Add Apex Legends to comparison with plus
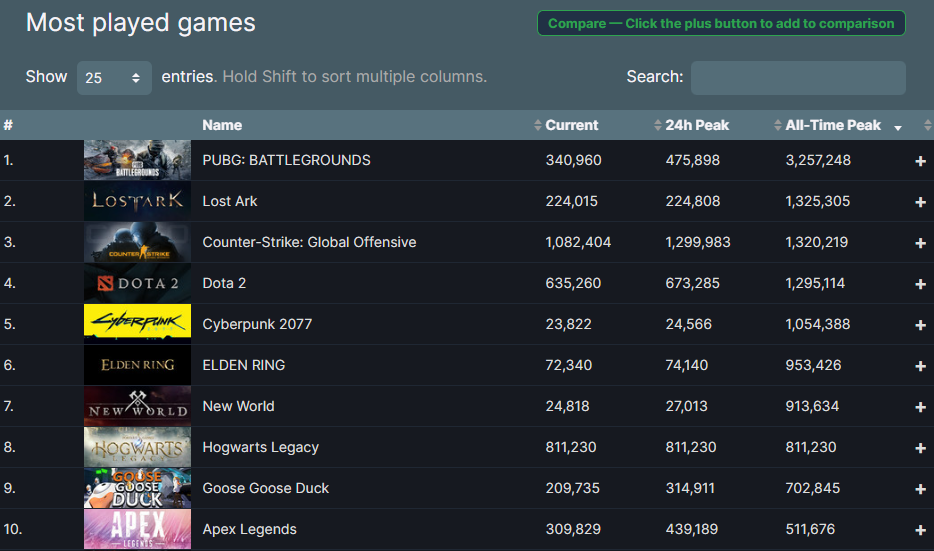Screen dimensions: 934x551 point(920,530)
